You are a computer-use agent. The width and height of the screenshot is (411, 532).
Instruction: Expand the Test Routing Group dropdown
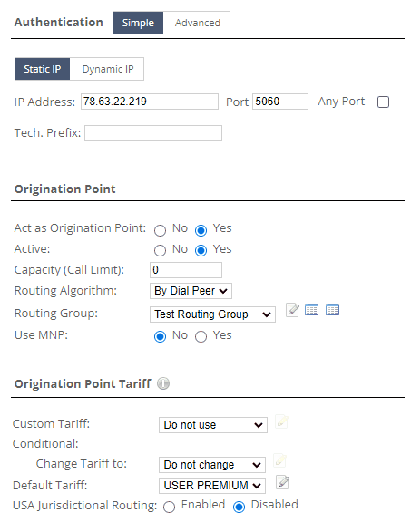(212, 314)
